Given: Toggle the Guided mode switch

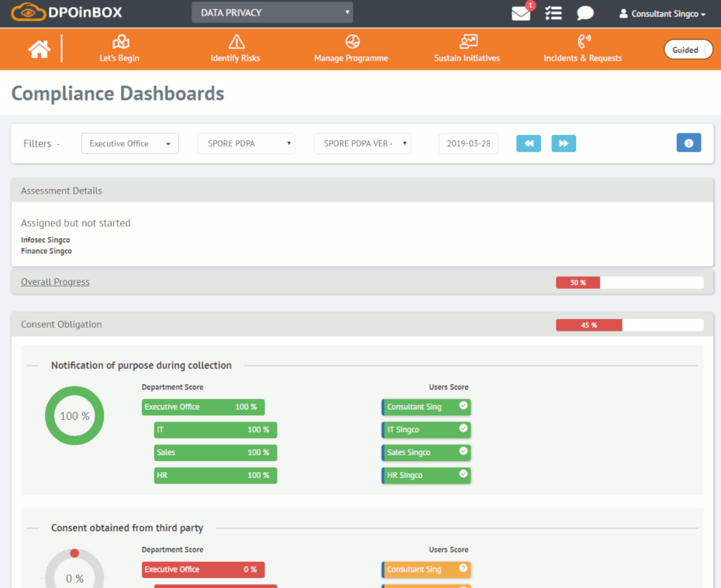Looking at the screenshot, I should (685, 50).
